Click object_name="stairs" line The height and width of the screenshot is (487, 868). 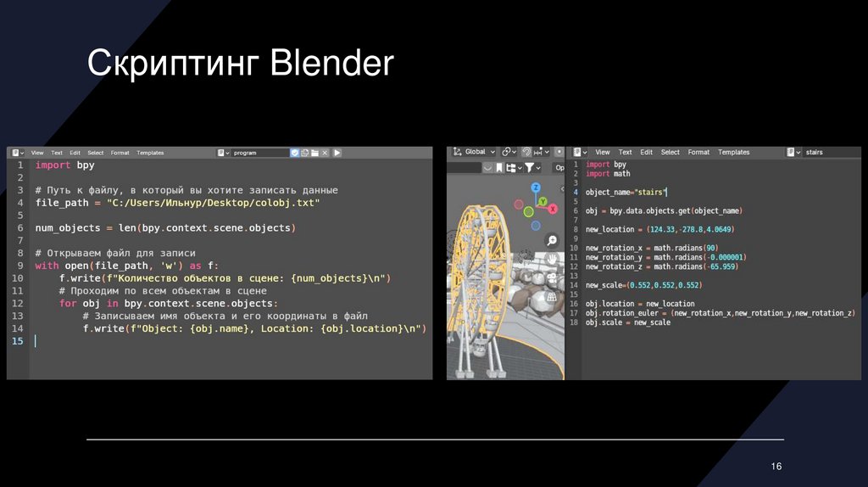point(626,193)
